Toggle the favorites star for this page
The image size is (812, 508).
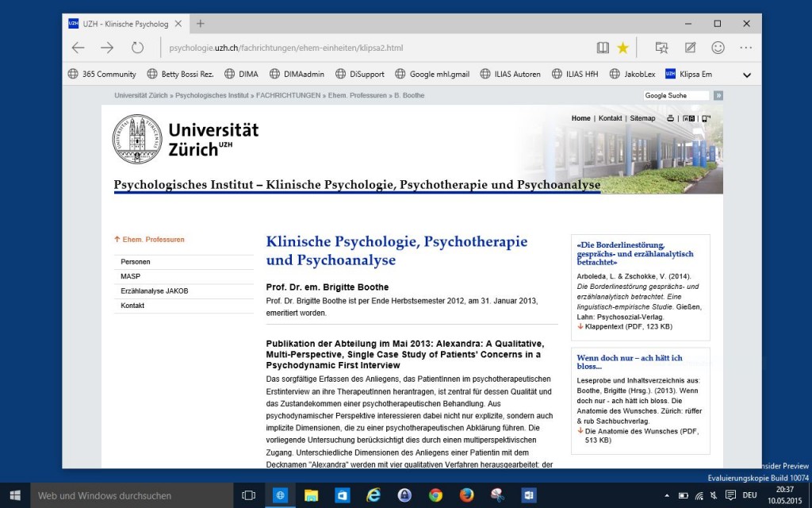click(x=622, y=48)
